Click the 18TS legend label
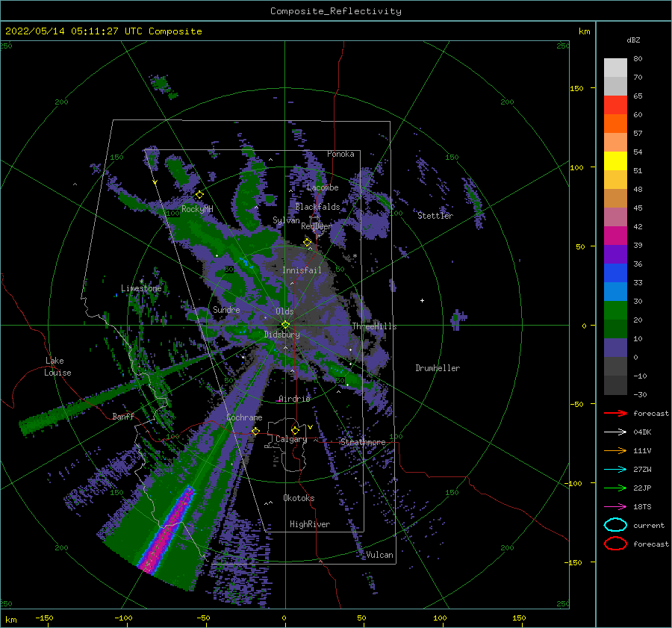Viewport: 672px width, 628px height. coord(642,507)
